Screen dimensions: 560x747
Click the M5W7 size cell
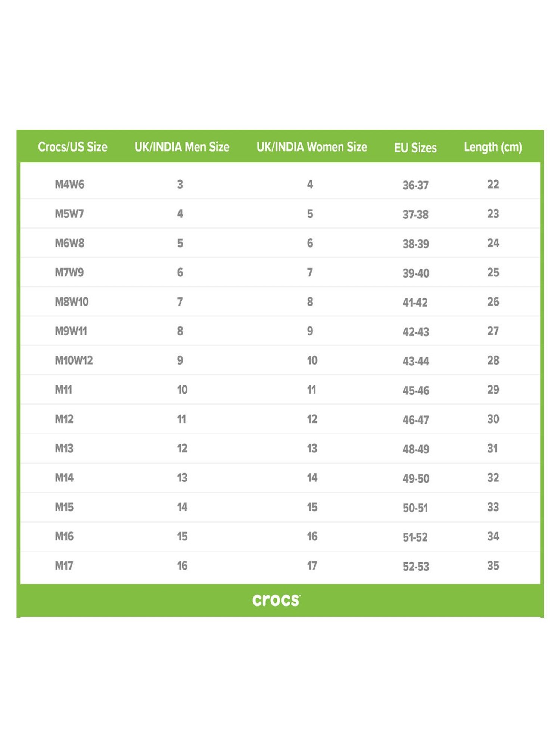point(69,214)
